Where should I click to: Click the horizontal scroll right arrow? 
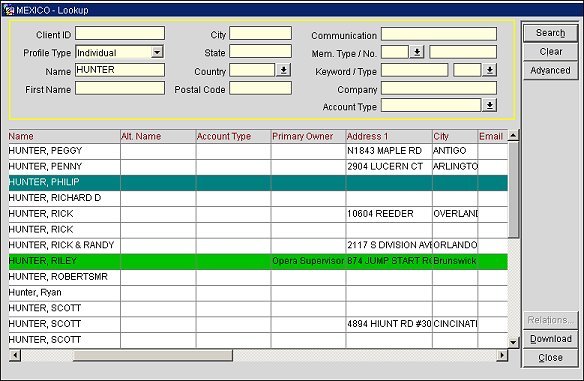(502, 355)
